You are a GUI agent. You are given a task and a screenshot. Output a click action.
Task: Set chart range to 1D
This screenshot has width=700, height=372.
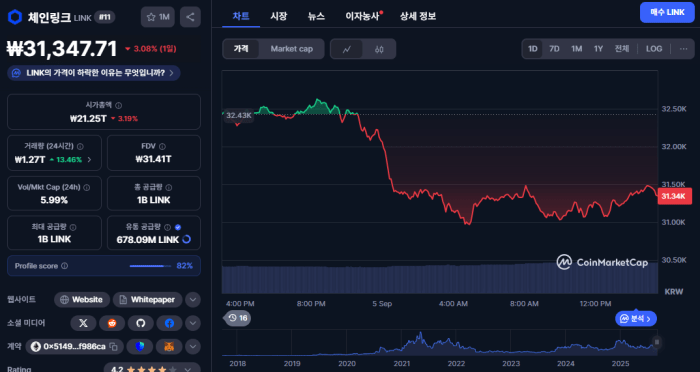533,49
